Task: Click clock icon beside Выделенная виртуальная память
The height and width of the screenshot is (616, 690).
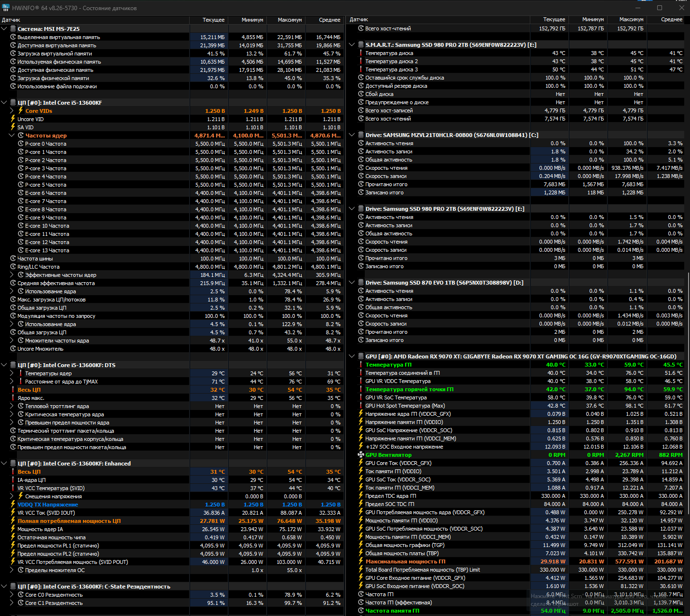Action: (13, 37)
